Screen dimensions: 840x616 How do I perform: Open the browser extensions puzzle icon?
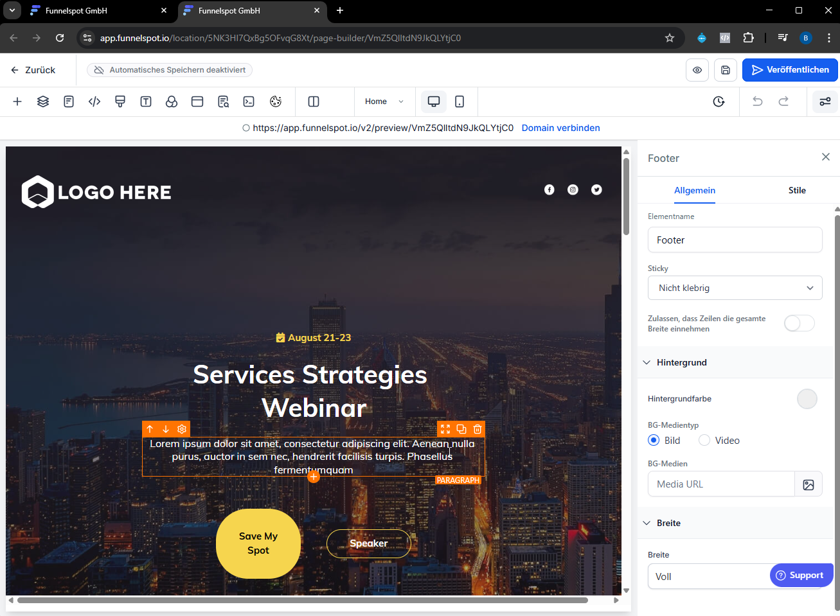pos(749,38)
